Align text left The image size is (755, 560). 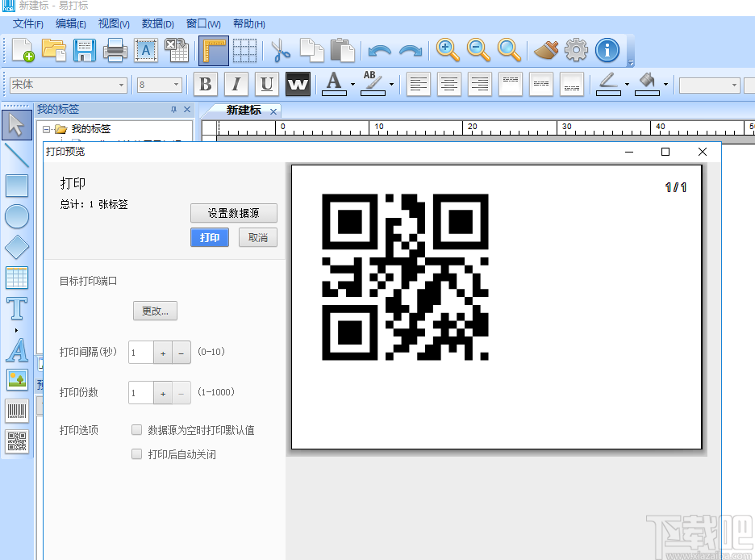(x=419, y=84)
